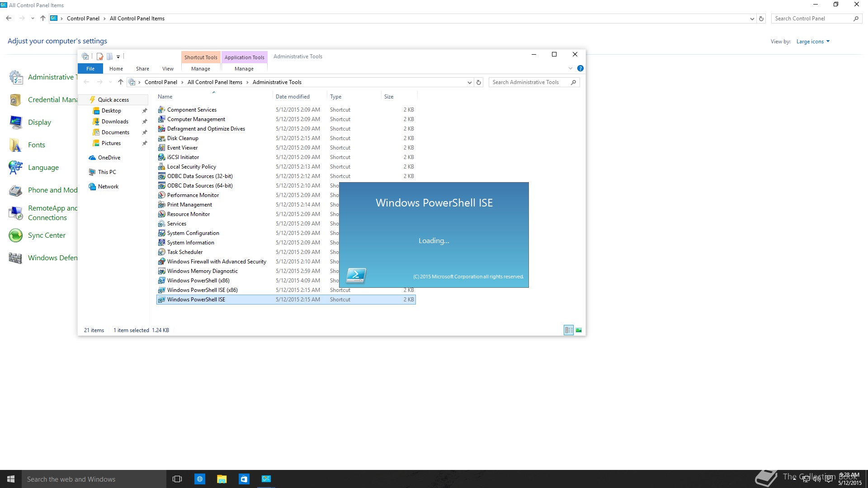
Task: Sort by Name column header
Action: (x=213, y=96)
